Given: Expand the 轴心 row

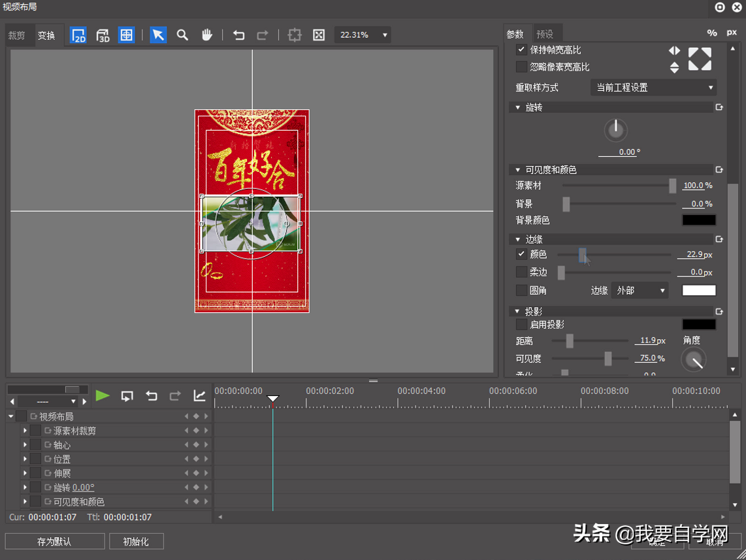Looking at the screenshot, I should click(25, 445).
